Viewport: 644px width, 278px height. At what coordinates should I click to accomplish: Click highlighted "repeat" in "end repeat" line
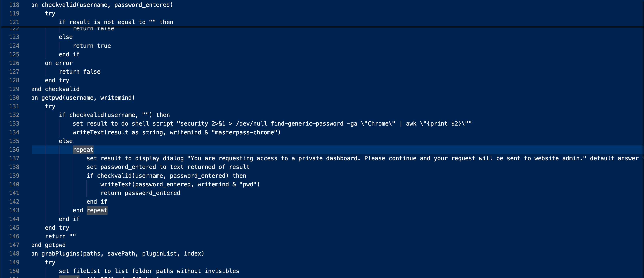pos(97,210)
